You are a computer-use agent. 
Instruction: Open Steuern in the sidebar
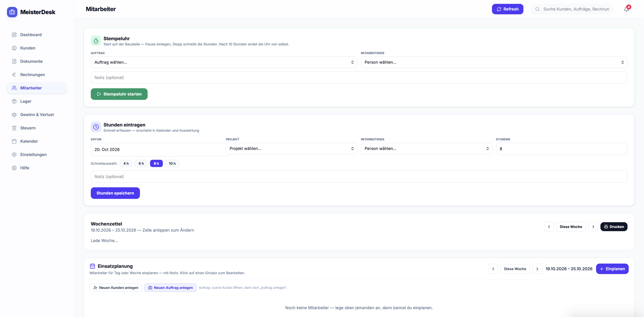[37, 128]
